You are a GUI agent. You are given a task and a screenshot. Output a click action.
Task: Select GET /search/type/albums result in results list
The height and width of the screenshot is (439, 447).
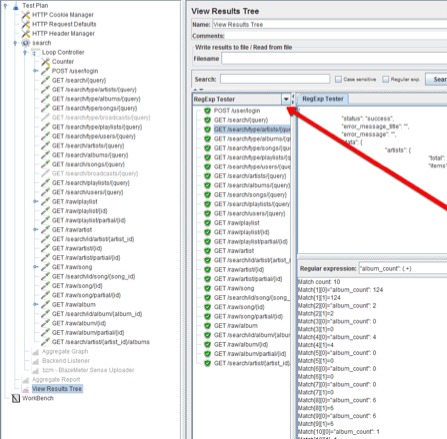252,139
